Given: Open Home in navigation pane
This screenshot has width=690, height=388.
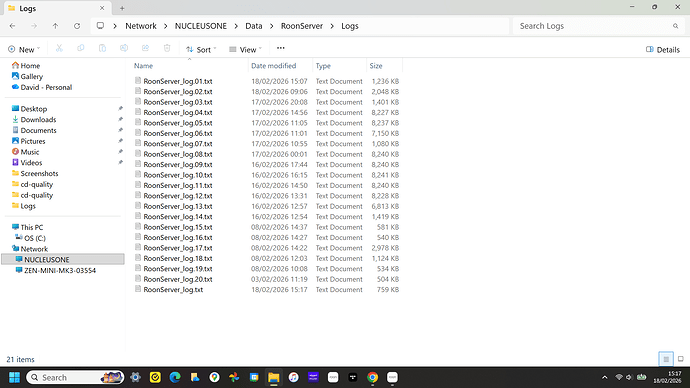Looking at the screenshot, I should [x=26, y=66].
